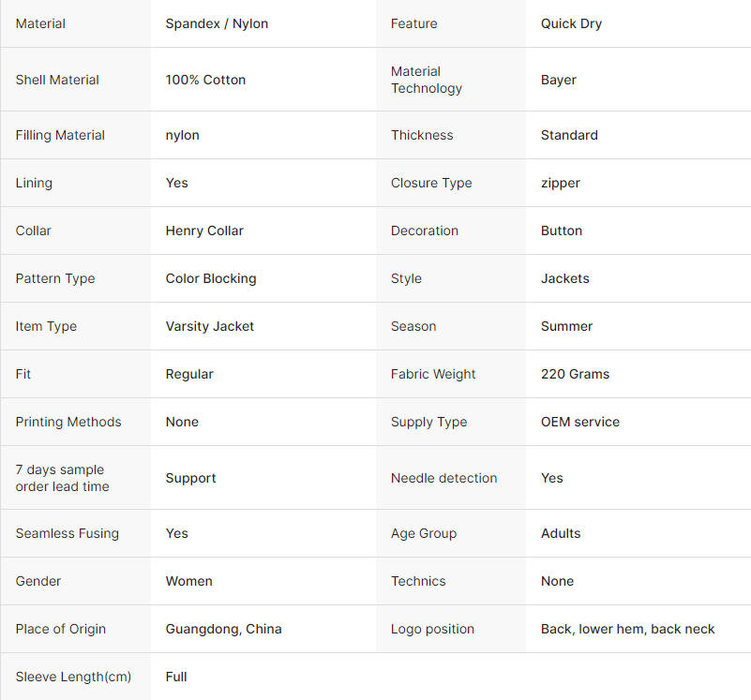Screen dimensions: 751x700
Task: Click the '220 Grams' fabric weight
Action: (575, 374)
